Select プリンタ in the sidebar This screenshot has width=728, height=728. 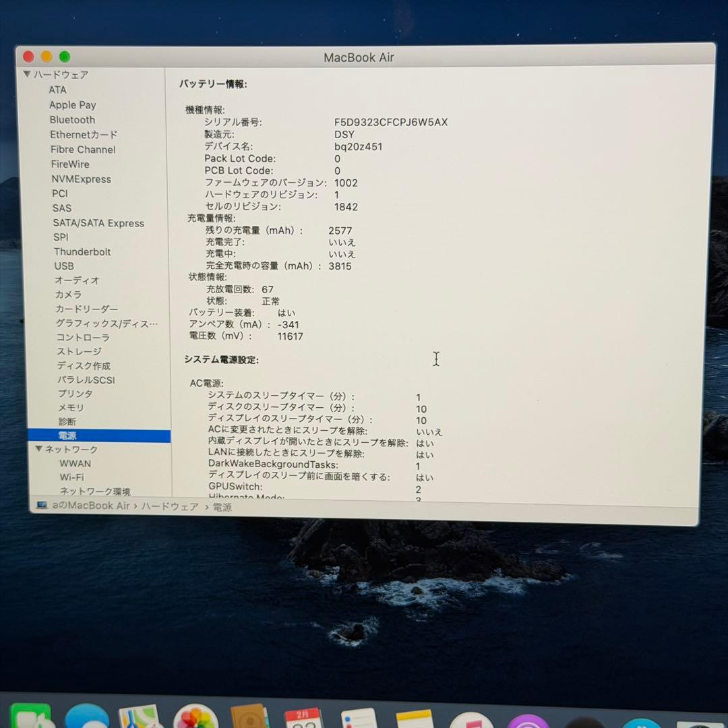click(75, 394)
